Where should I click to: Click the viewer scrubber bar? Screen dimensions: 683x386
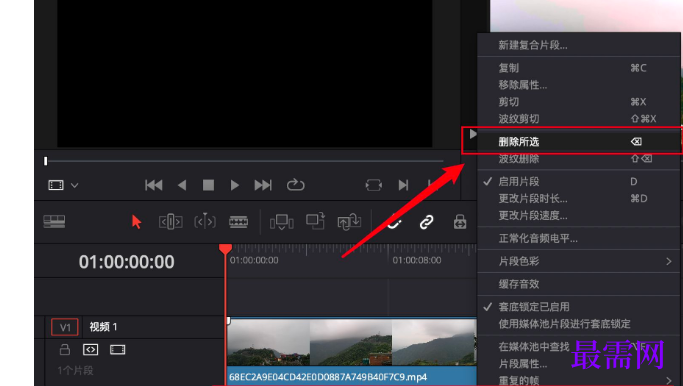pos(244,161)
